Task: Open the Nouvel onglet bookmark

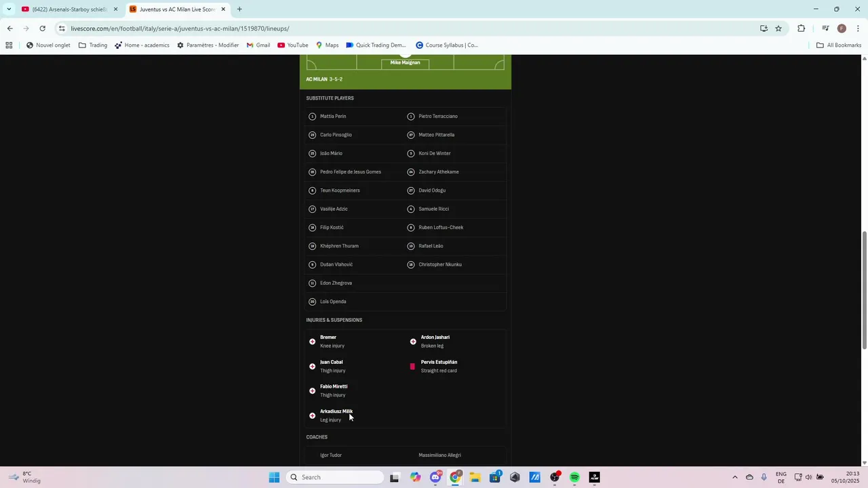Action: pyautogui.click(x=48, y=45)
